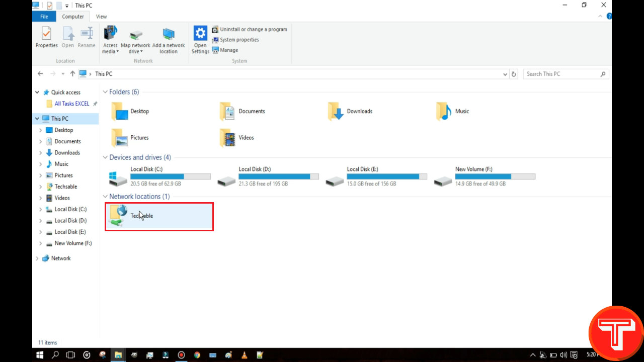Click the Local Disk (D:) storage usage bar
This screenshot has height=362, width=644.
pyautogui.click(x=278, y=176)
